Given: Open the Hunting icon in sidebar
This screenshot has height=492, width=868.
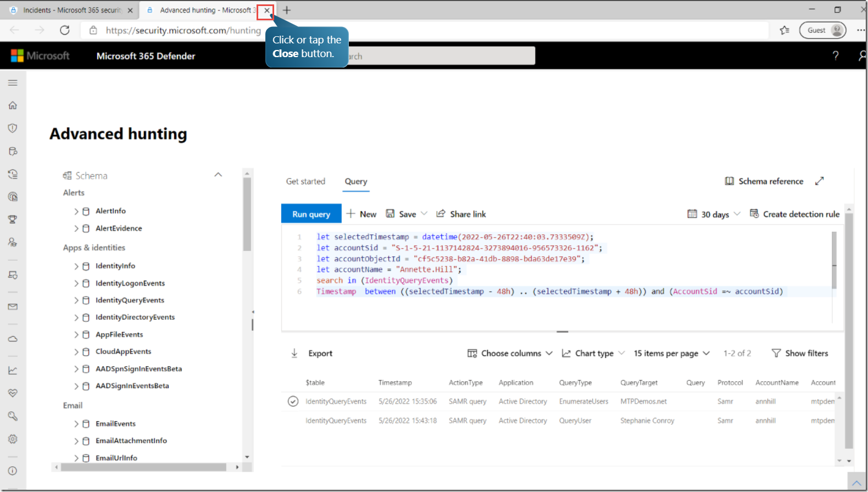Looking at the screenshot, I should pyautogui.click(x=13, y=151).
